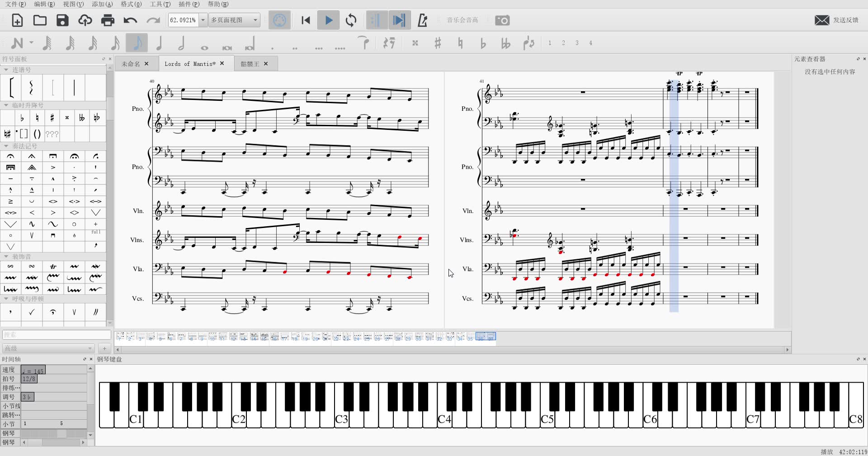Apply flat accidental in the note toolbar
This screenshot has width=868, height=456.
(x=483, y=43)
